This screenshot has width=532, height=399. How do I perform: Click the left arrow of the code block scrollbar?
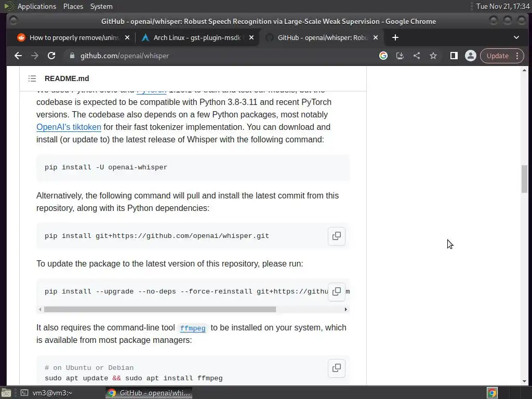(40, 310)
